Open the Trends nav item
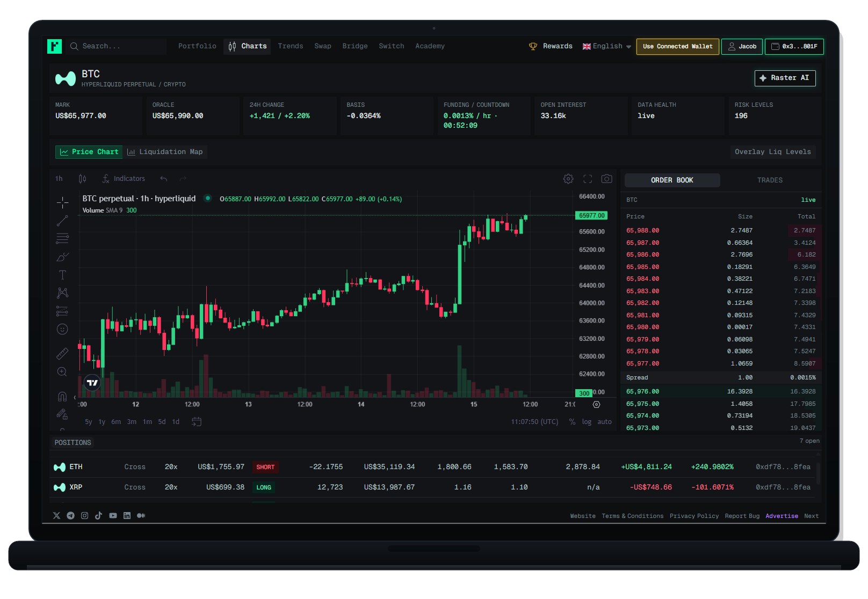 pyautogui.click(x=291, y=46)
